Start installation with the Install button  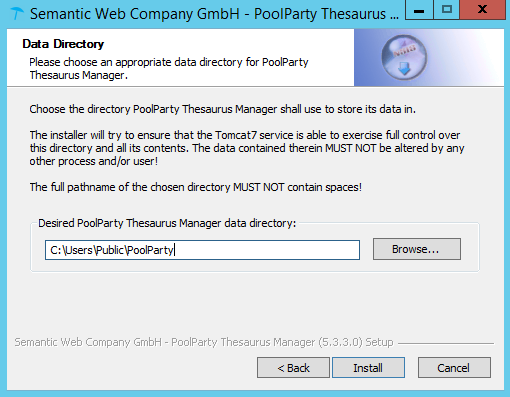click(x=368, y=368)
